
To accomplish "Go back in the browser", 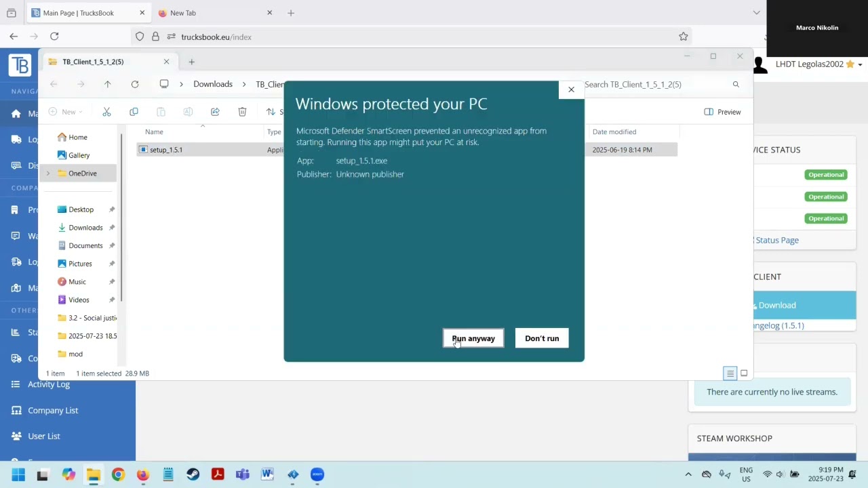I will [x=14, y=37].
